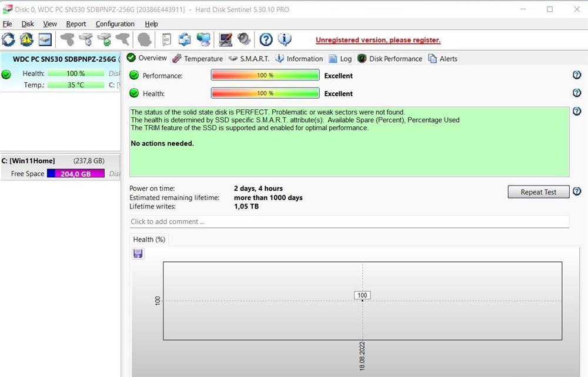Open the File menu
The image size is (588, 377).
click(7, 24)
